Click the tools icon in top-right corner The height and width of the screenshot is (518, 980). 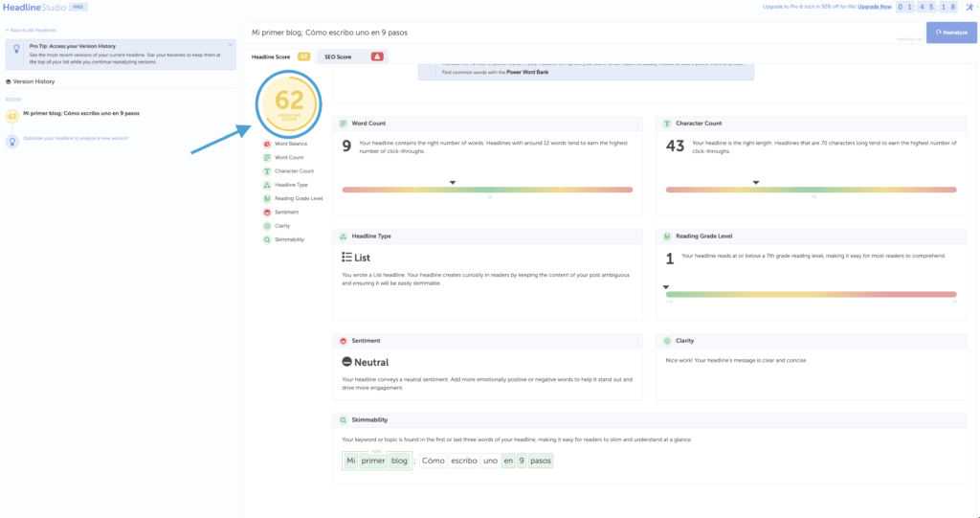click(969, 7)
